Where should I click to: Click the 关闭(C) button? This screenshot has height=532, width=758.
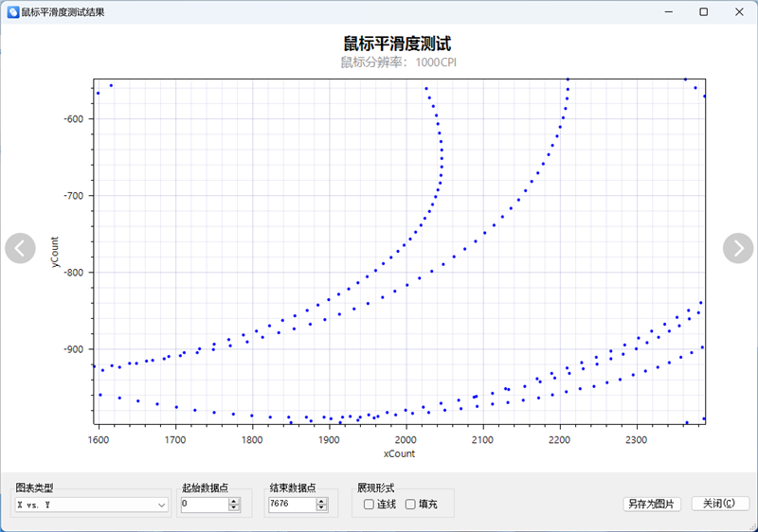click(720, 505)
